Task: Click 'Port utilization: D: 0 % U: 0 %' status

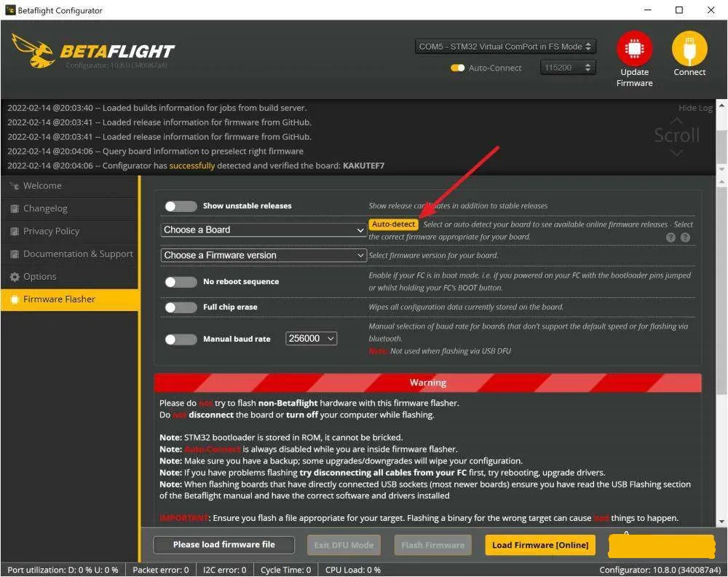Action: coord(63,570)
